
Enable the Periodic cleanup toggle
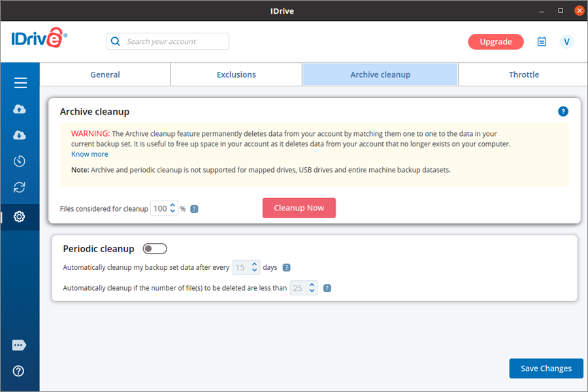click(155, 249)
